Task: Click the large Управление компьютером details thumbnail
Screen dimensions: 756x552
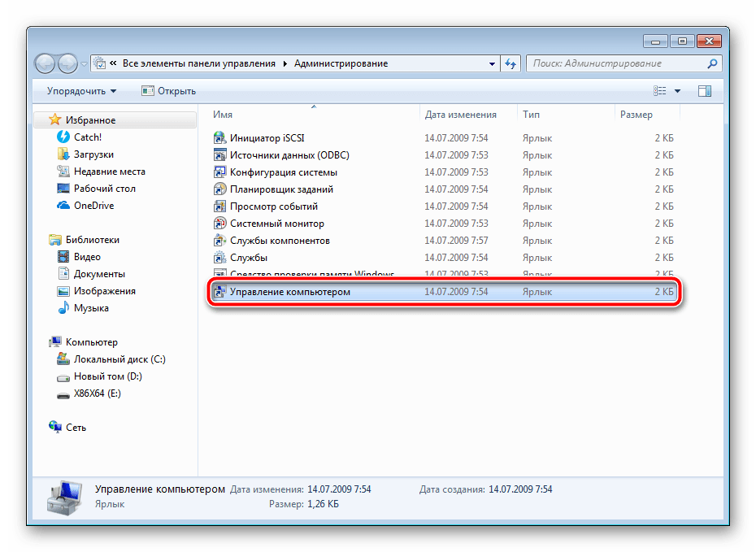Action: [x=64, y=498]
